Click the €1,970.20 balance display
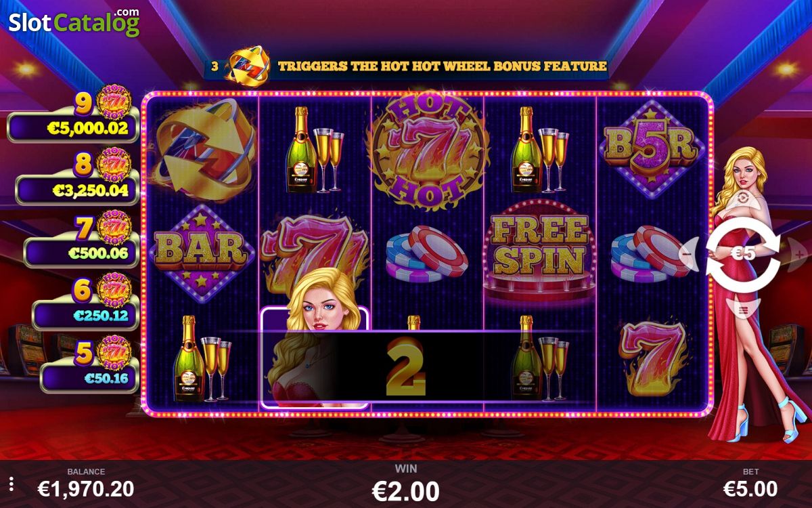This screenshot has width=812, height=508. (86, 488)
